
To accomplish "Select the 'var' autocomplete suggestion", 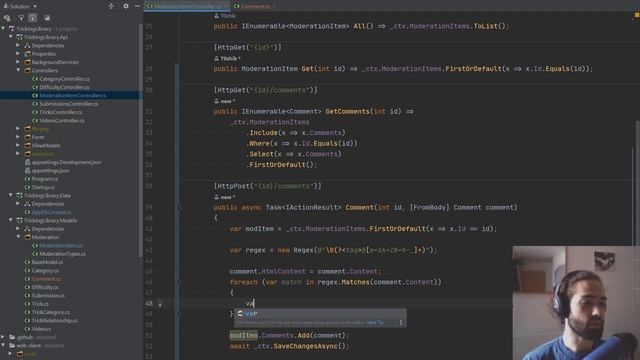I will point(320,313).
